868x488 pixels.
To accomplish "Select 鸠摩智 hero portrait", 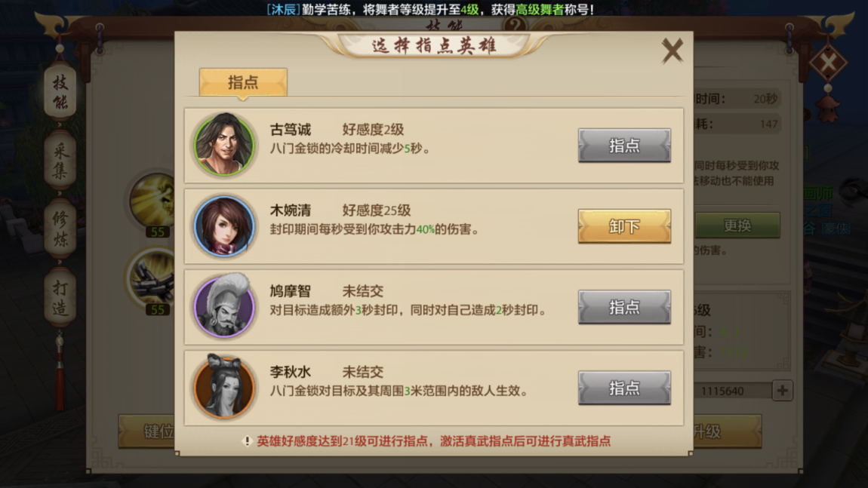I will click(x=224, y=306).
